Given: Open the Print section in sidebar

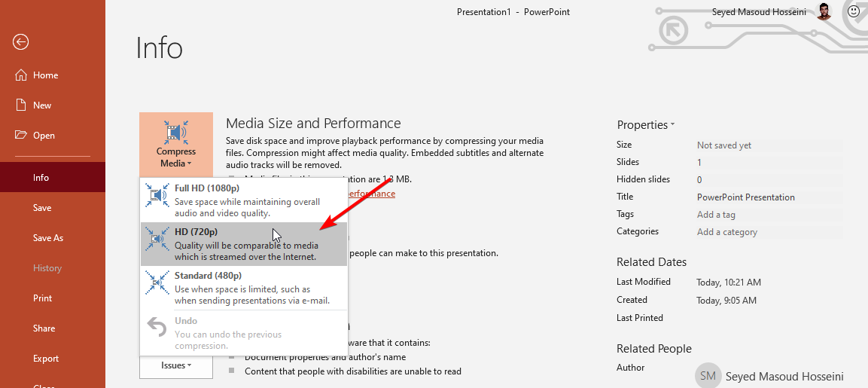Looking at the screenshot, I should click(x=43, y=298).
